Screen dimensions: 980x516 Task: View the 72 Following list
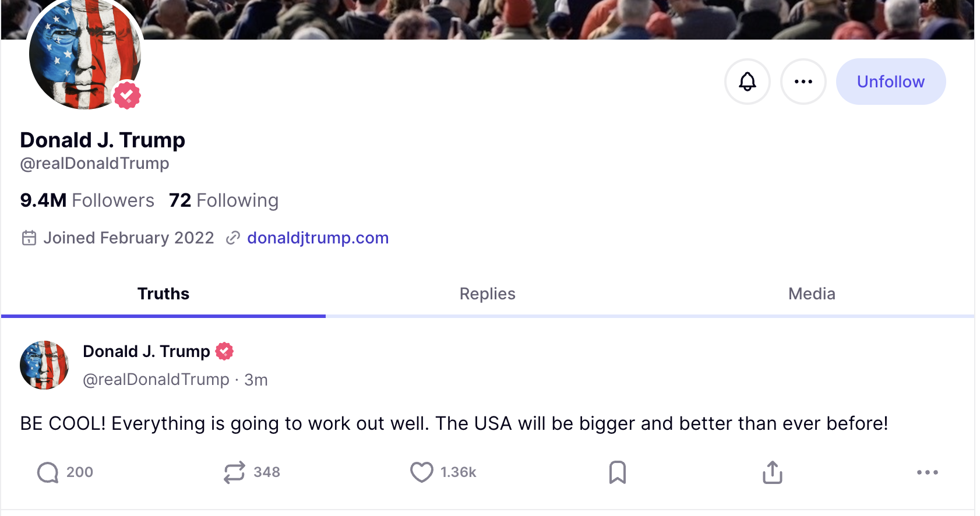click(224, 200)
